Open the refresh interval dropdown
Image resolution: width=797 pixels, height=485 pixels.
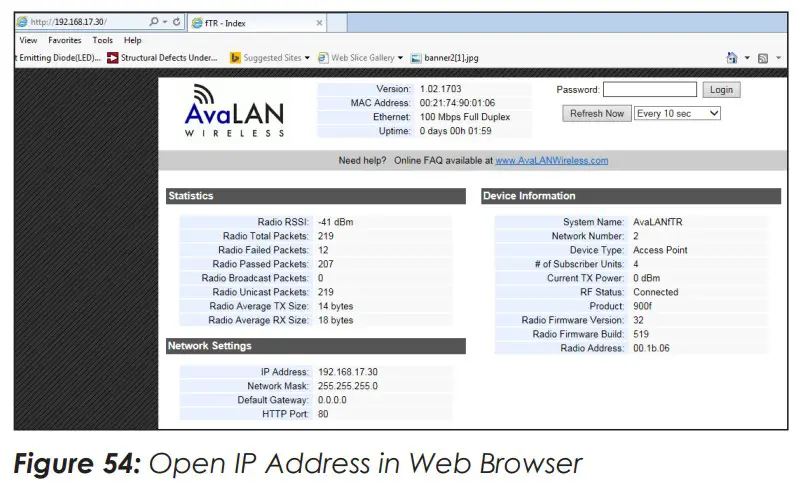click(677, 114)
